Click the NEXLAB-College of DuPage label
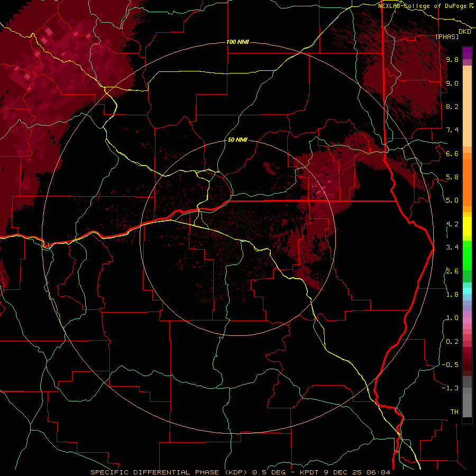The height and width of the screenshot is (476, 476). (423, 6)
